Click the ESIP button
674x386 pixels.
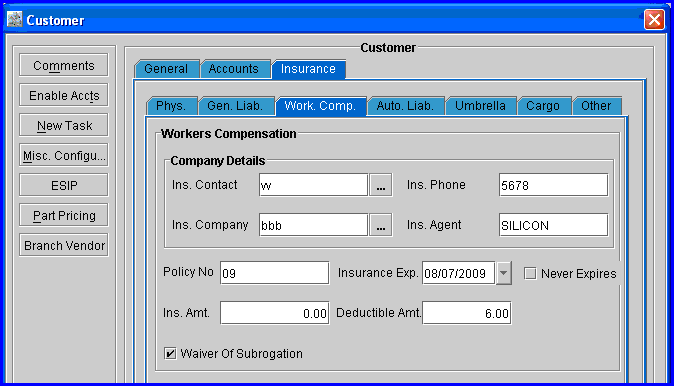[x=64, y=185]
